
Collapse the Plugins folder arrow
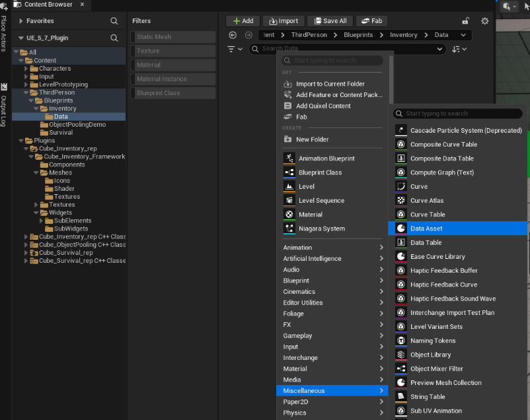(21, 140)
